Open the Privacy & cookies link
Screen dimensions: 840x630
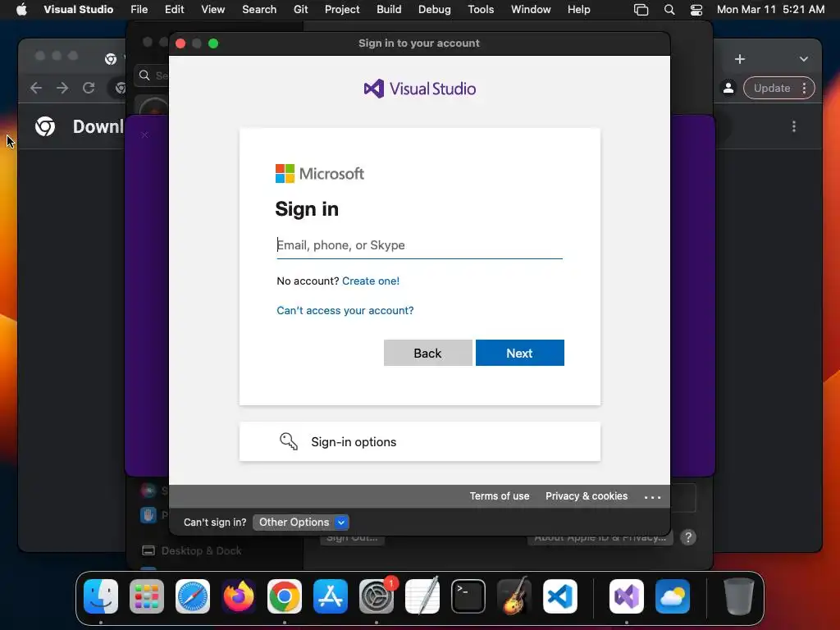587,496
